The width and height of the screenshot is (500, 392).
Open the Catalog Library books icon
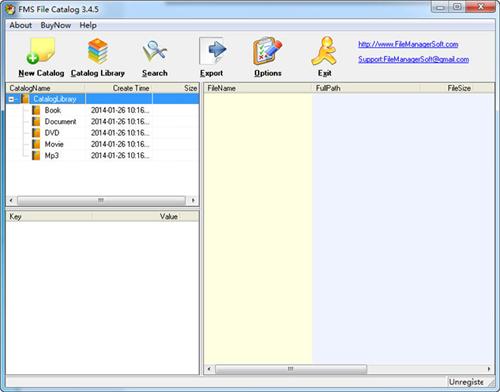(x=98, y=51)
